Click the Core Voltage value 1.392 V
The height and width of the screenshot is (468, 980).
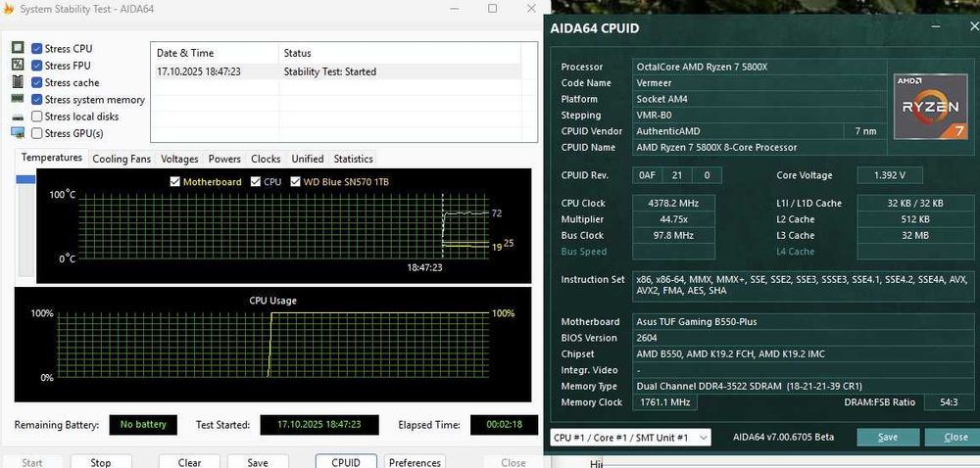pos(890,175)
